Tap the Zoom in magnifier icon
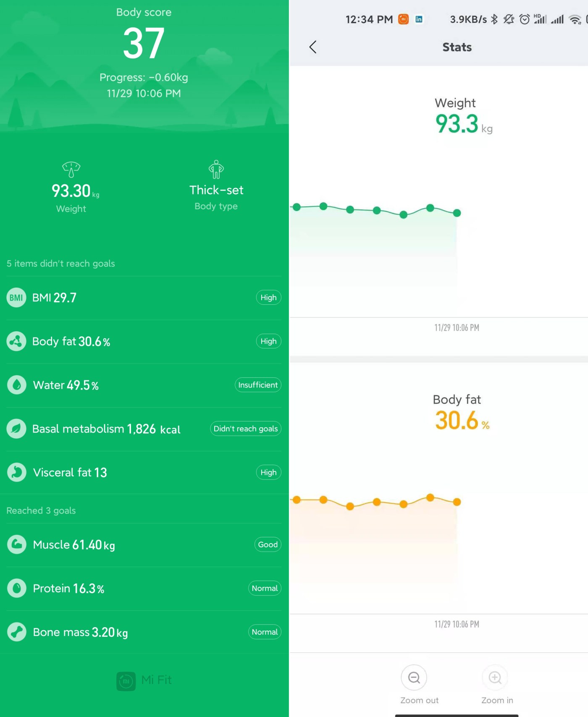Image resolution: width=588 pixels, height=717 pixels. (495, 678)
